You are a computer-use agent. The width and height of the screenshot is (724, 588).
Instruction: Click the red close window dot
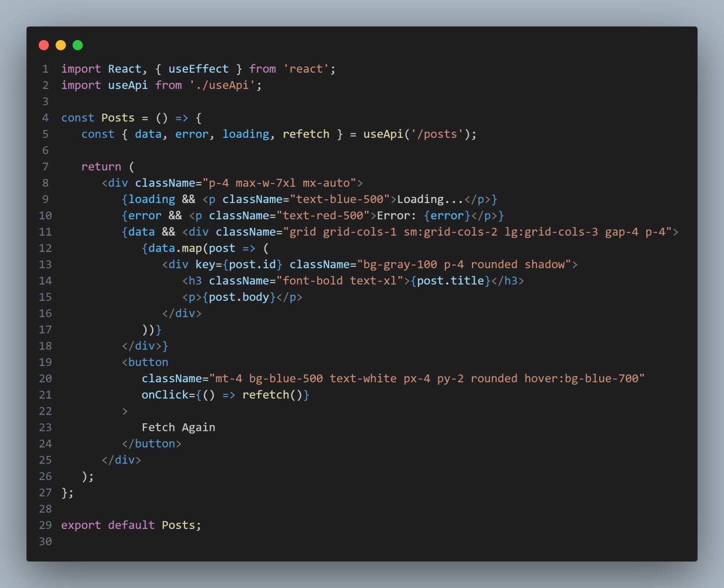coord(44,45)
